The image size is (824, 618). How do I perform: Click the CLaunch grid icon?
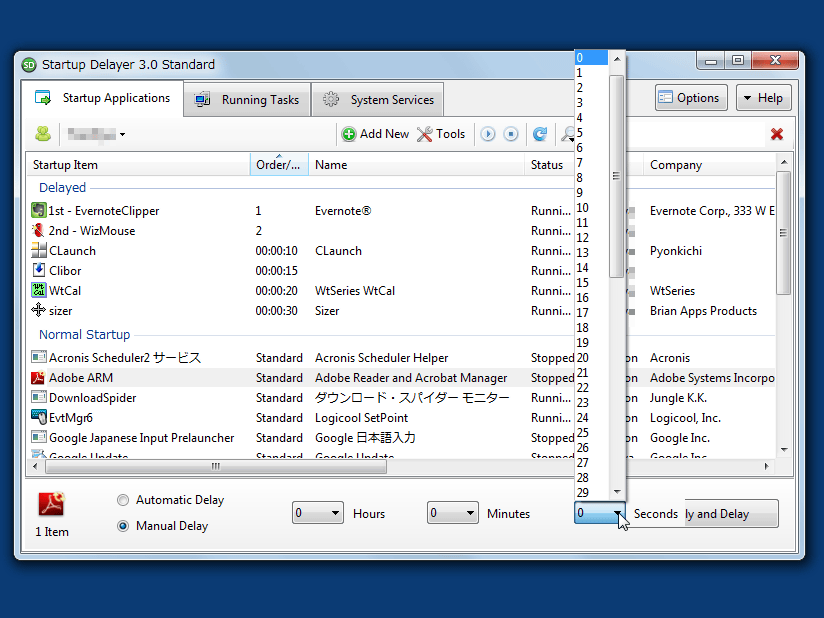click(38, 250)
